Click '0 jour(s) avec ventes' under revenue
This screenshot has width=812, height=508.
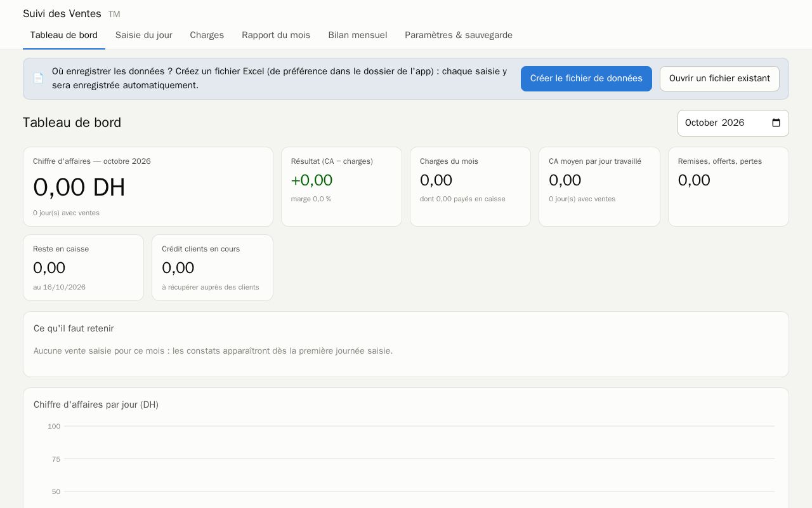[x=66, y=213]
